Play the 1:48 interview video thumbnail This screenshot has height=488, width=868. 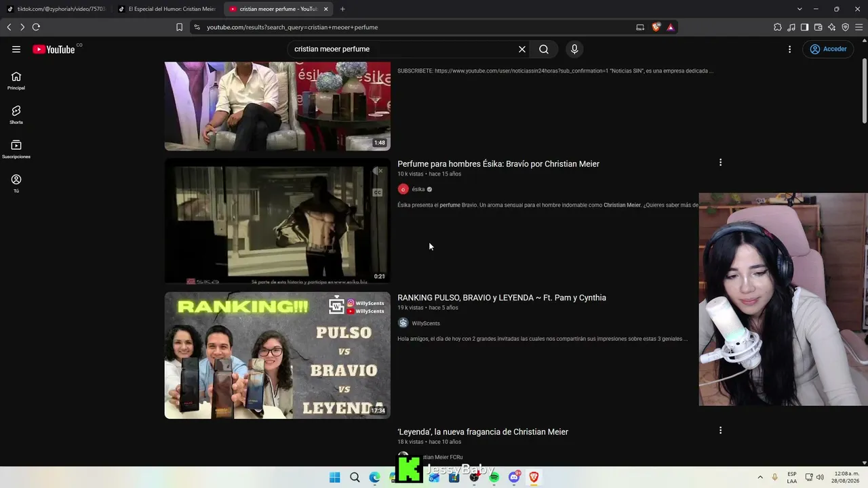277,106
